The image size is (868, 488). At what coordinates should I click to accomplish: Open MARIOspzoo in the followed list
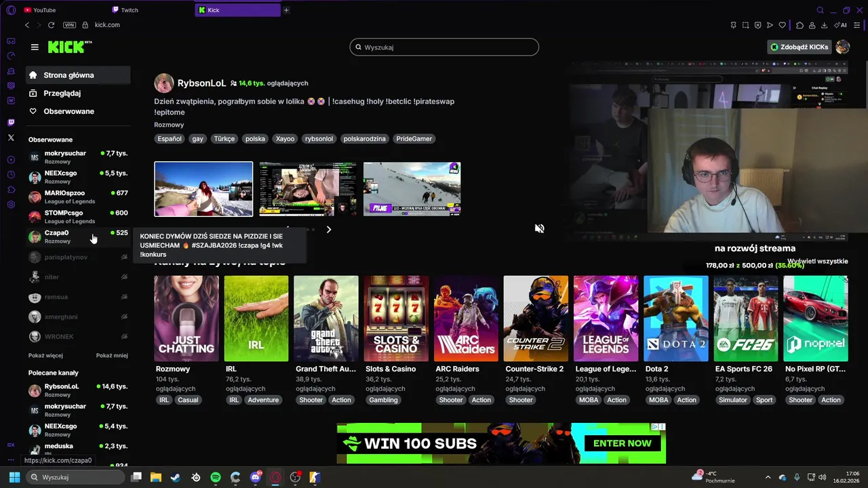click(x=79, y=197)
